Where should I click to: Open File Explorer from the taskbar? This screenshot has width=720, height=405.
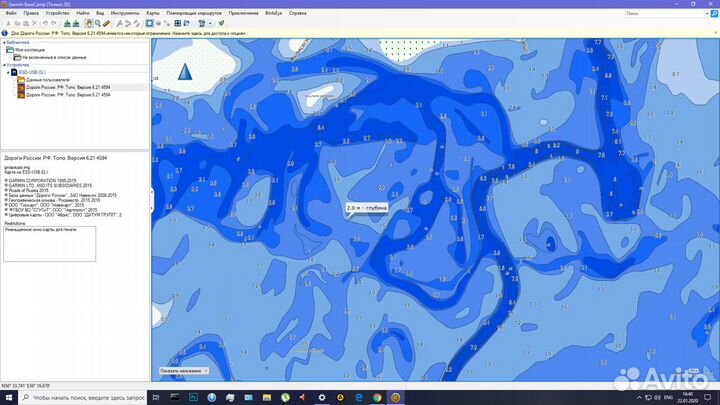tap(267, 397)
